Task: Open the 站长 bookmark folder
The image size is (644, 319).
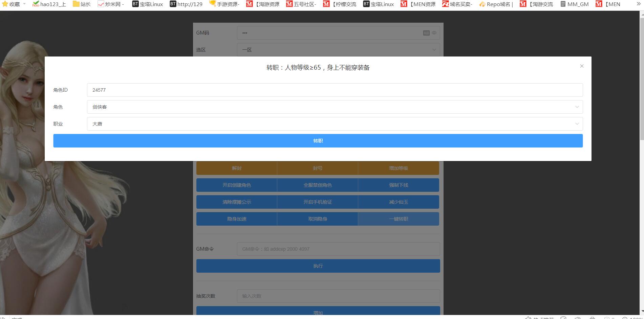Action: pos(82,4)
